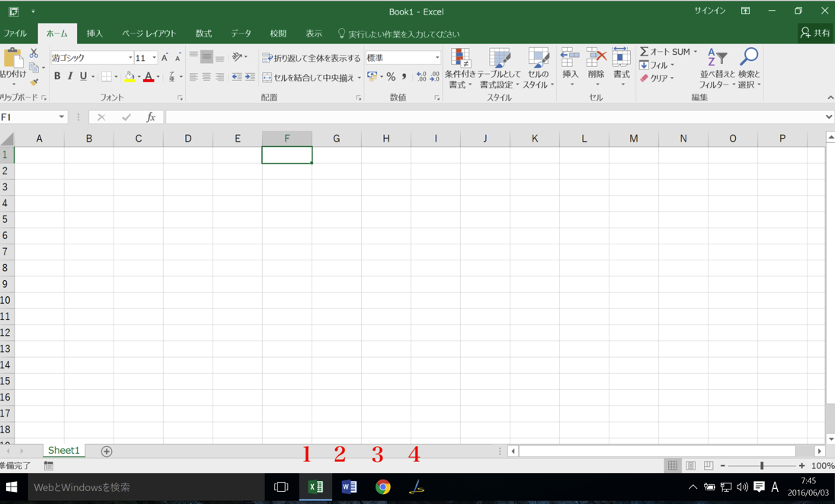The height and width of the screenshot is (504, 835).
Task: Open Word from the taskbar
Action: 350,487
